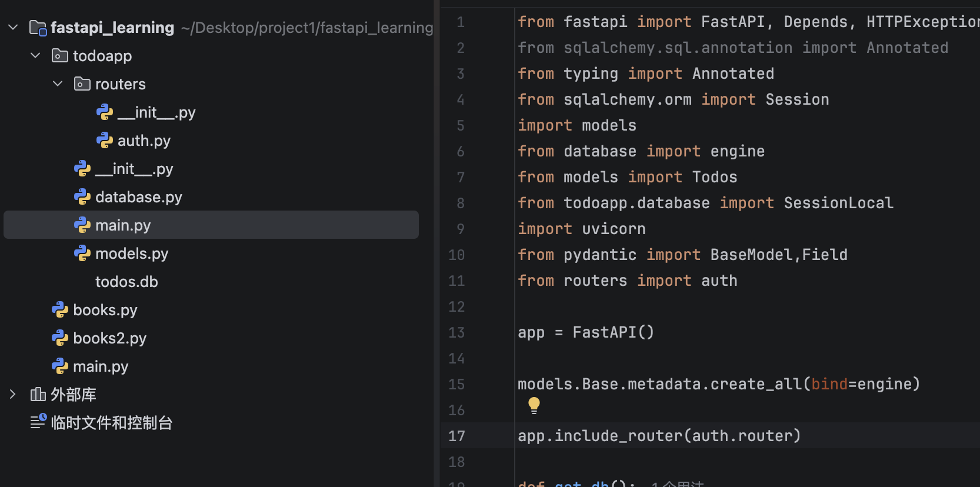Click the Python icon beside database.py
Viewport: 980px width, 487px height.
(x=82, y=196)
